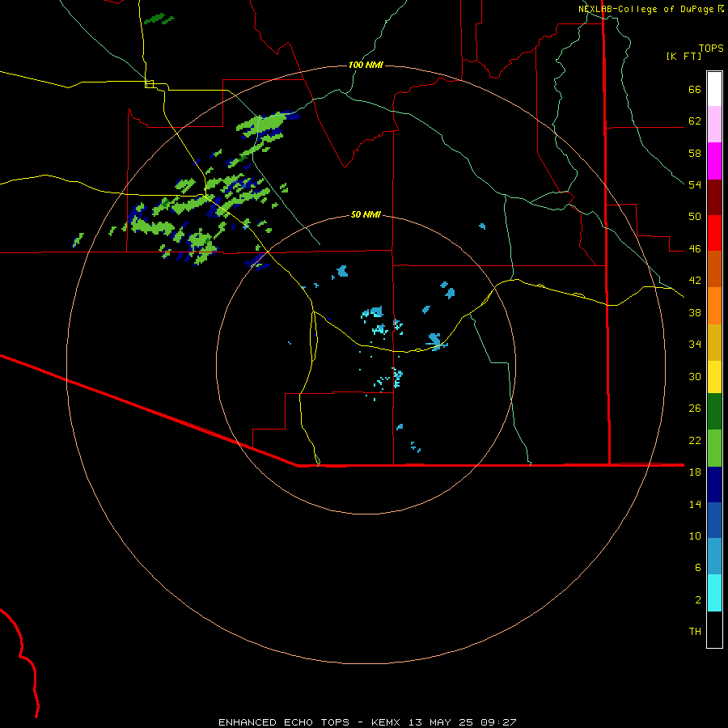The height and width of the screenshot is (728, 728).
Task: Select the dark green legend band
Action: 714,412
